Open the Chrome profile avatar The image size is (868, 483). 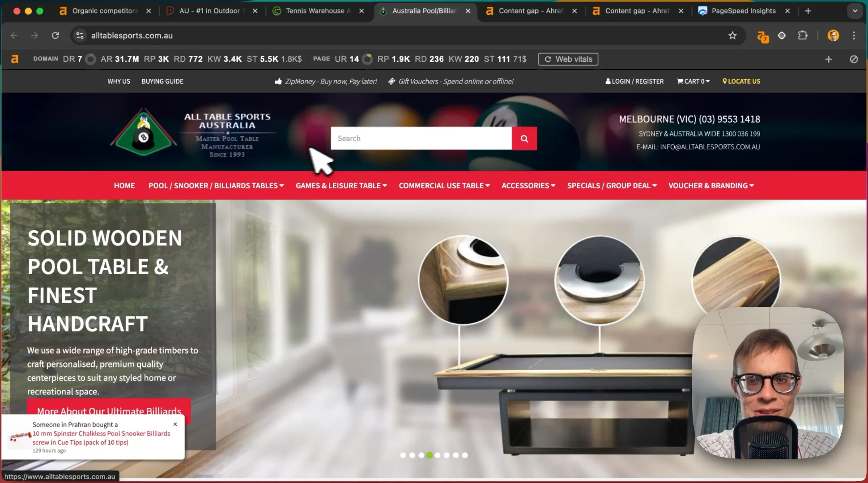click(833, 35)
